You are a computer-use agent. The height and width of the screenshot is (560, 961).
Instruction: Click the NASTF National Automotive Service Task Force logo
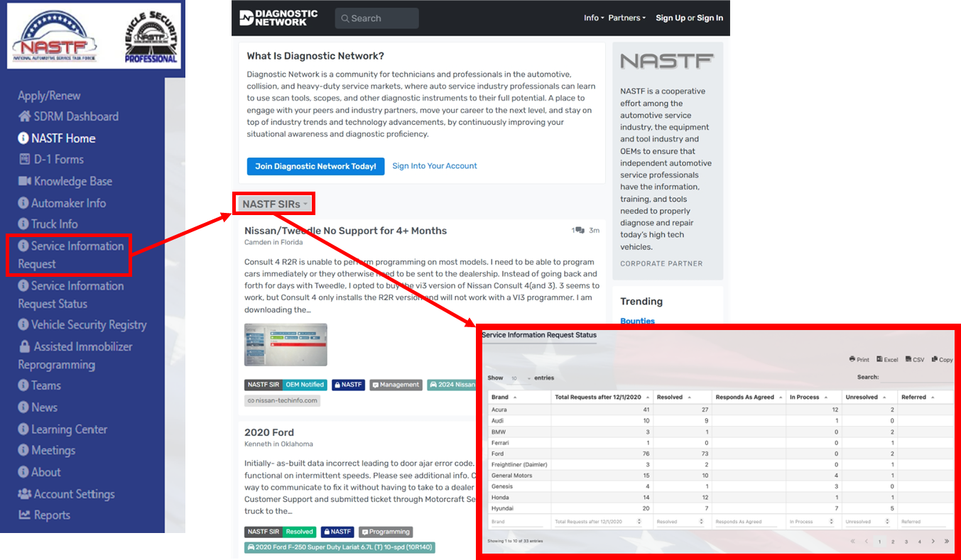coord(54,35)
